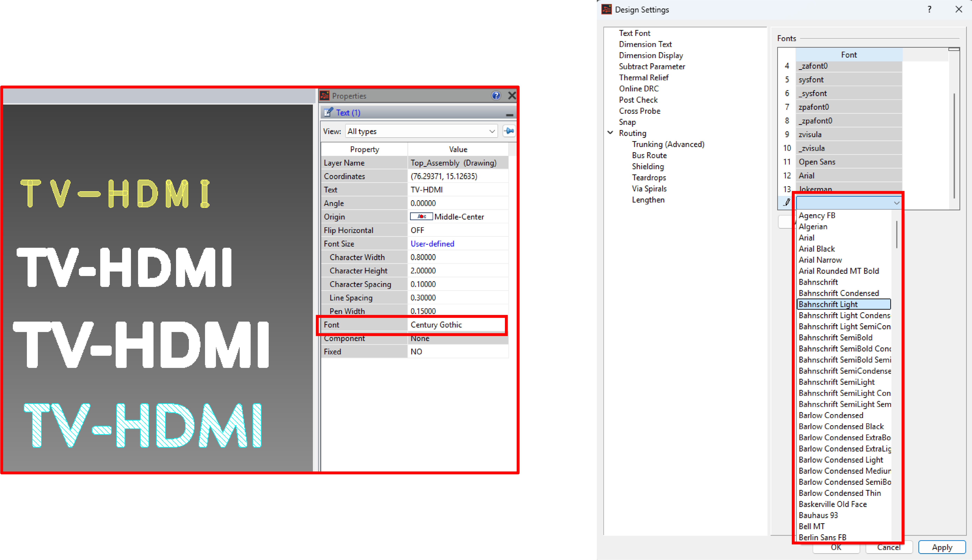Click the Design Settings window icon
Screen dimensions: 972x560
(607, 9)
